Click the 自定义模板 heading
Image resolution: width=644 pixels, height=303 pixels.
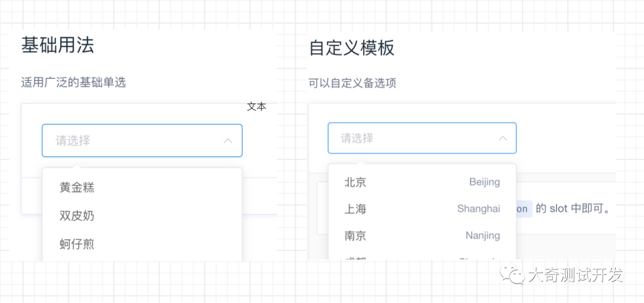[352, 48]
